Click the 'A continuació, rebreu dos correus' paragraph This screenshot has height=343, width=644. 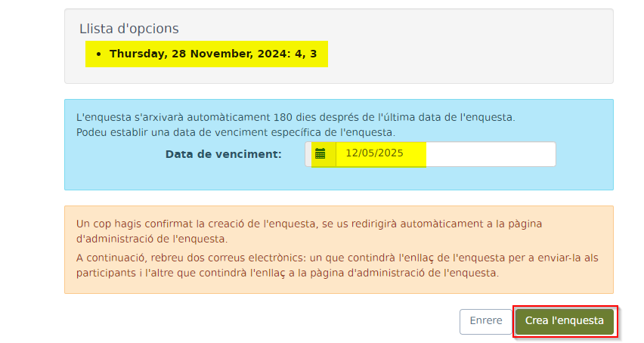point(337,265)
